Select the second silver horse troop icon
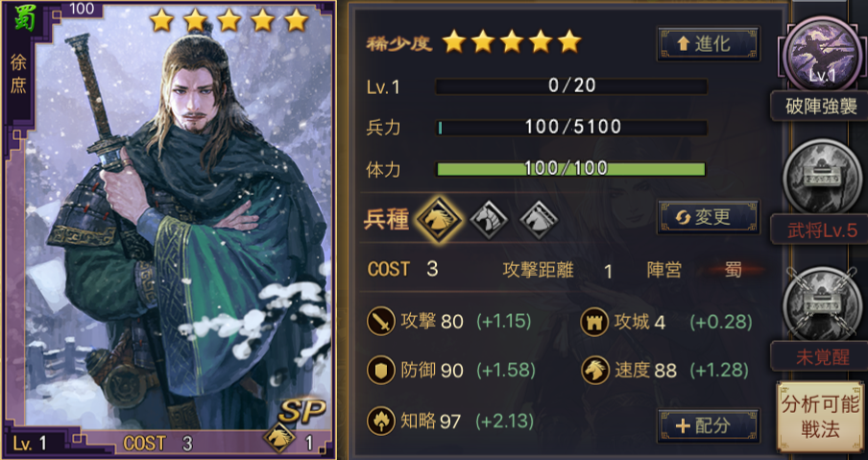Viewport: 868px width, 460px height. click(x=489, y=220)
